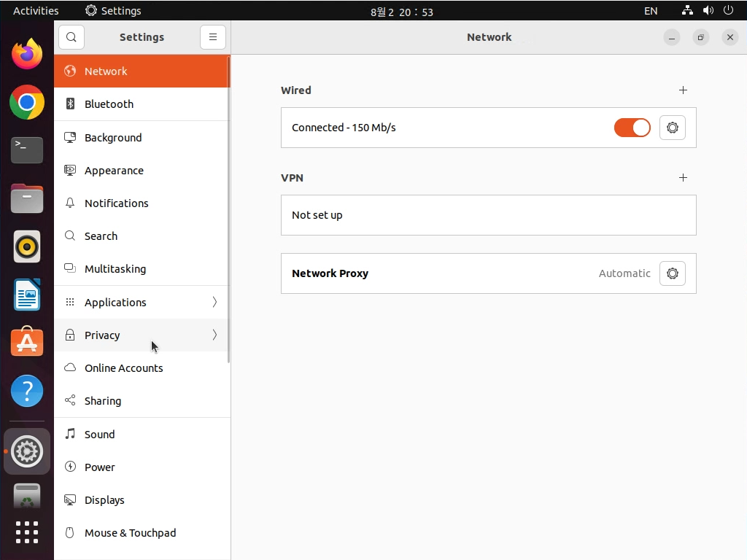This screenshot has height=560, width=747.
Task: Open the Settings app menu in top bar
Action: click(x=113, y=10)
